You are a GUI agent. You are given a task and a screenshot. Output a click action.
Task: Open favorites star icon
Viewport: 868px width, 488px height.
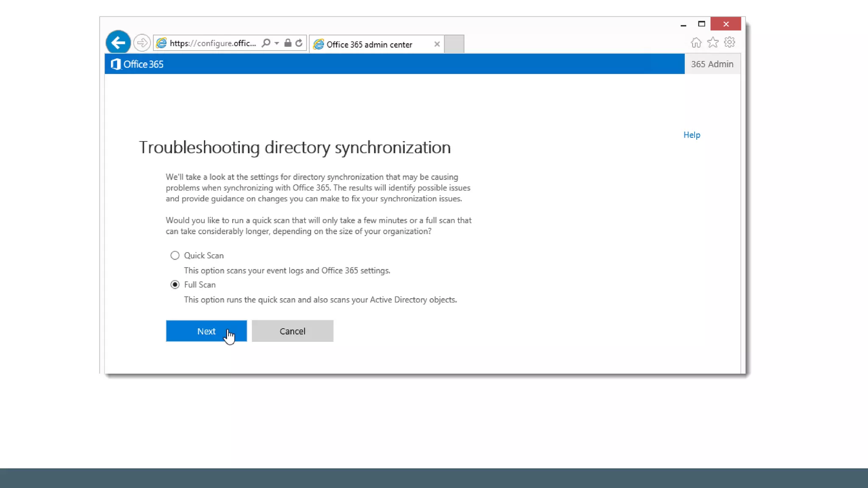(x=713, y=42)
